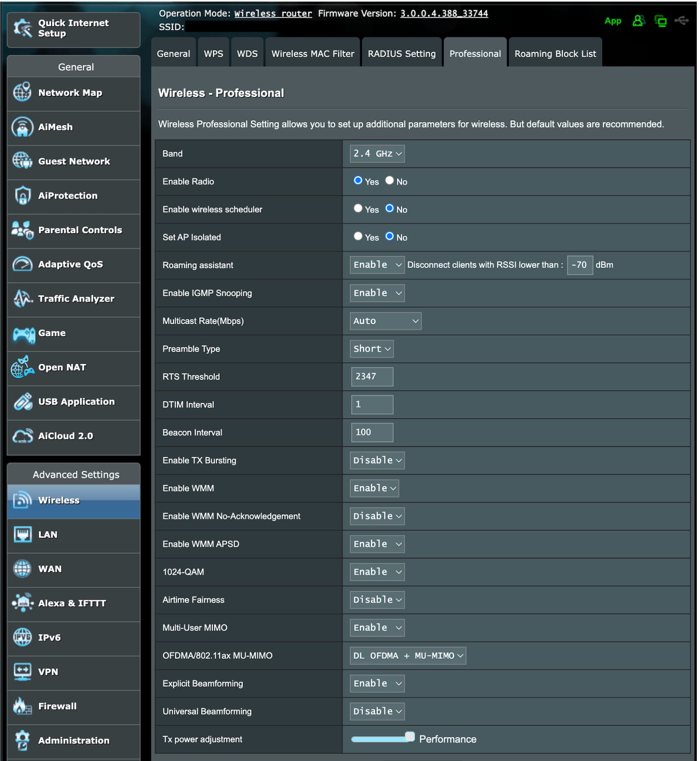Image resolution: width=700 pixels, height=761 pixels.
Task: Open Airtime Fairness dropdown
Action: 377,600
